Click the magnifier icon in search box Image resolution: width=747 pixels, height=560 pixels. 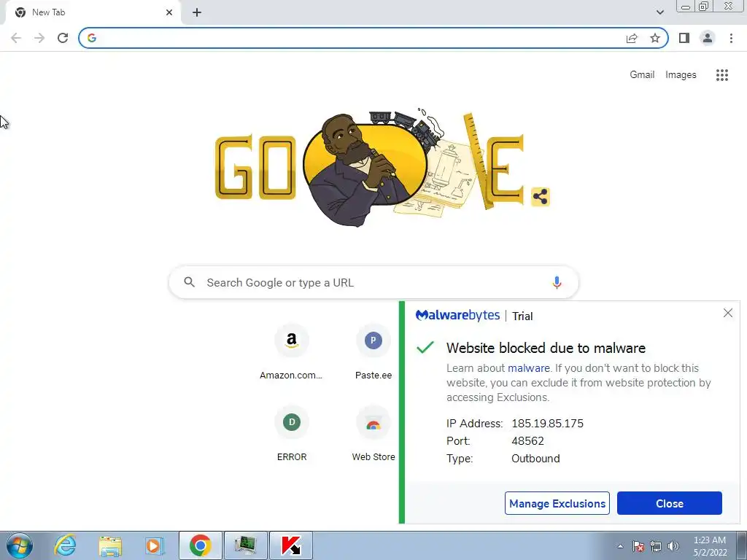tap(189, 282)
